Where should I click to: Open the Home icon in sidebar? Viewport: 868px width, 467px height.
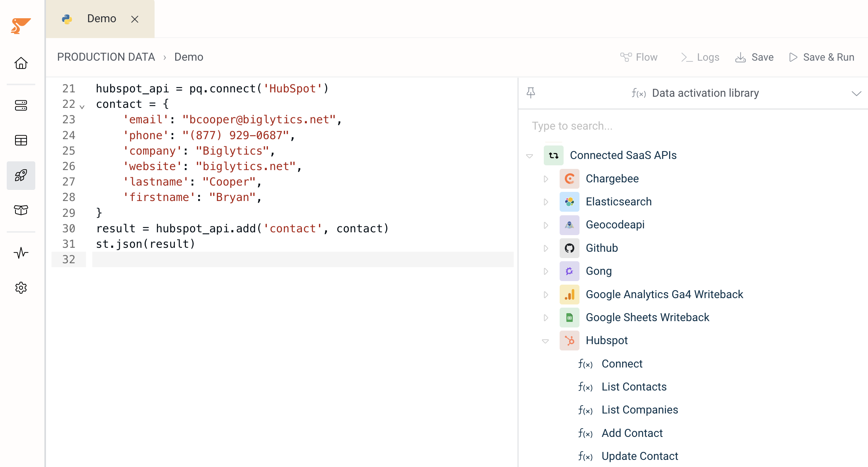click(x=21, y=63)
